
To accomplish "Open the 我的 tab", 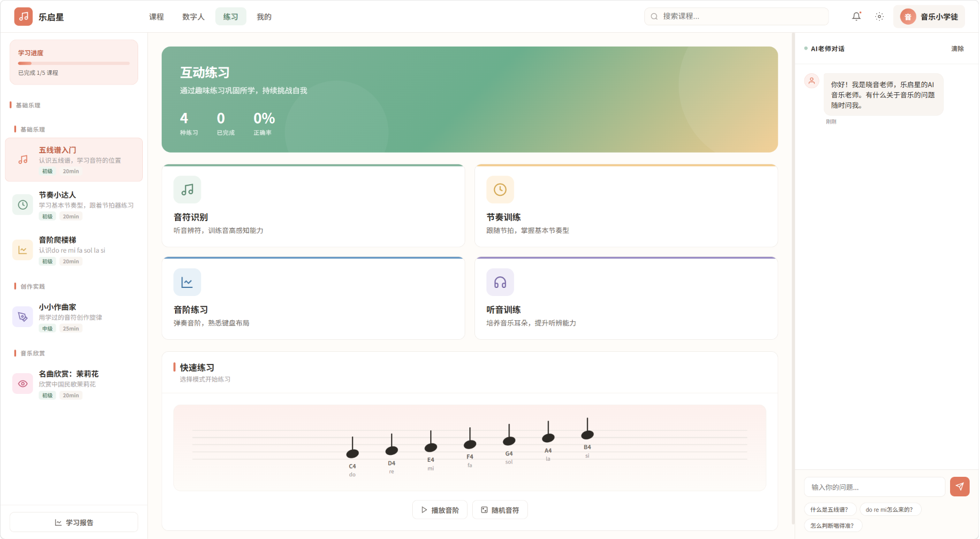I will tap(264, 17).
